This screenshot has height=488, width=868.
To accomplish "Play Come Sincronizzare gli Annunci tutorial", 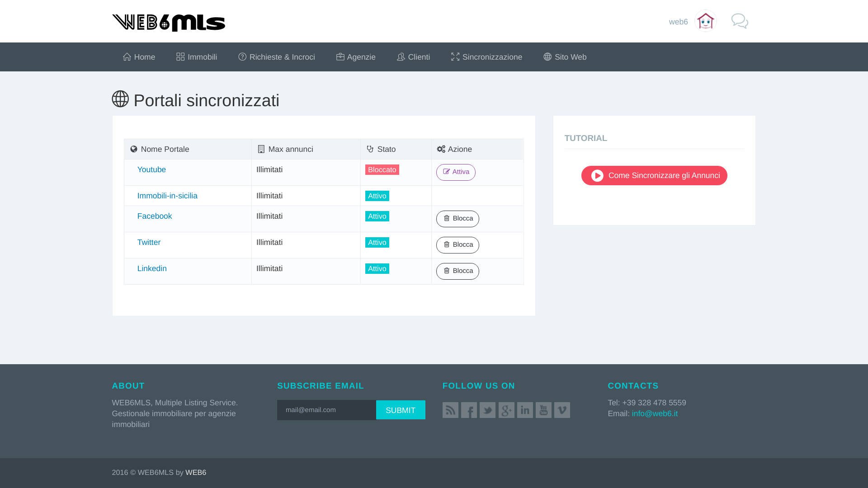I will [x=654, y=175].
